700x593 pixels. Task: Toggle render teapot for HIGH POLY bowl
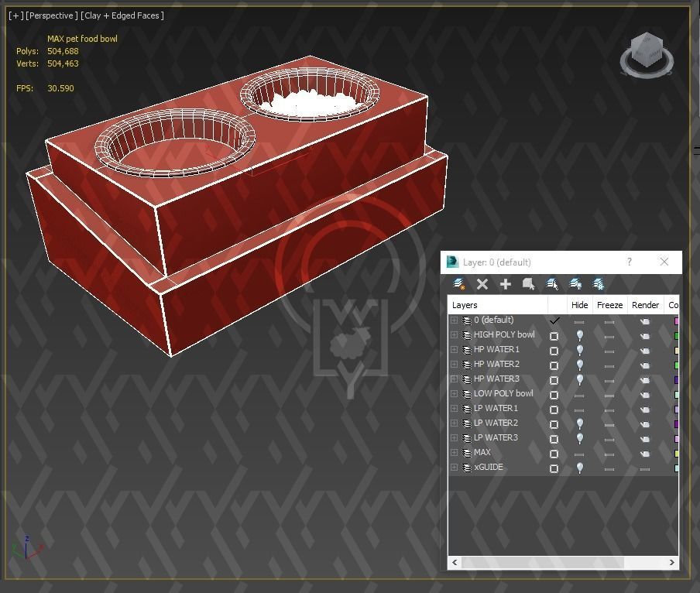click(645, 336)
